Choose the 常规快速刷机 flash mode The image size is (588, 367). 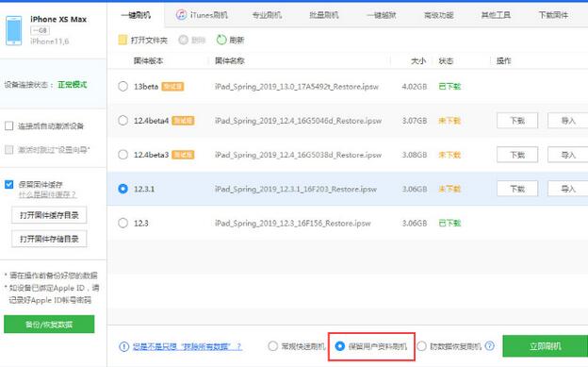(272, 346)
